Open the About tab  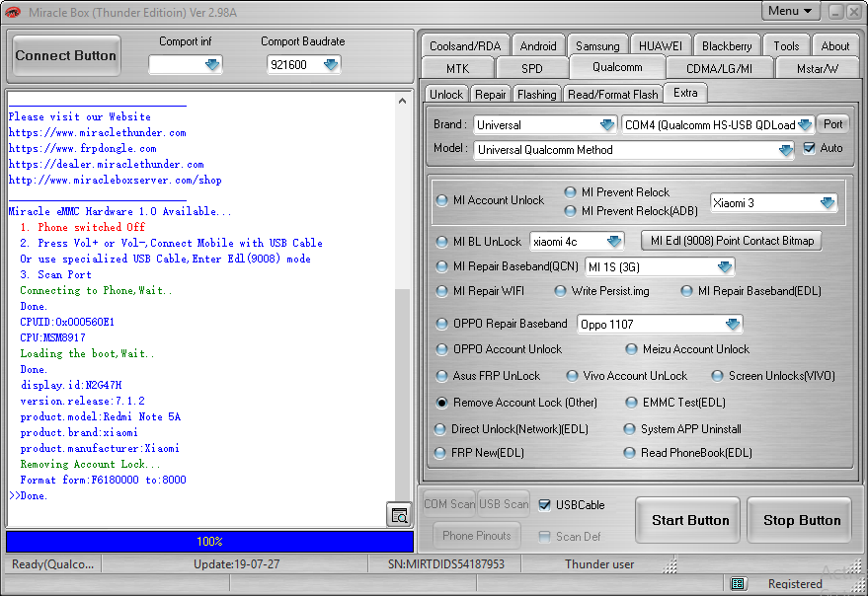(834, 46)
